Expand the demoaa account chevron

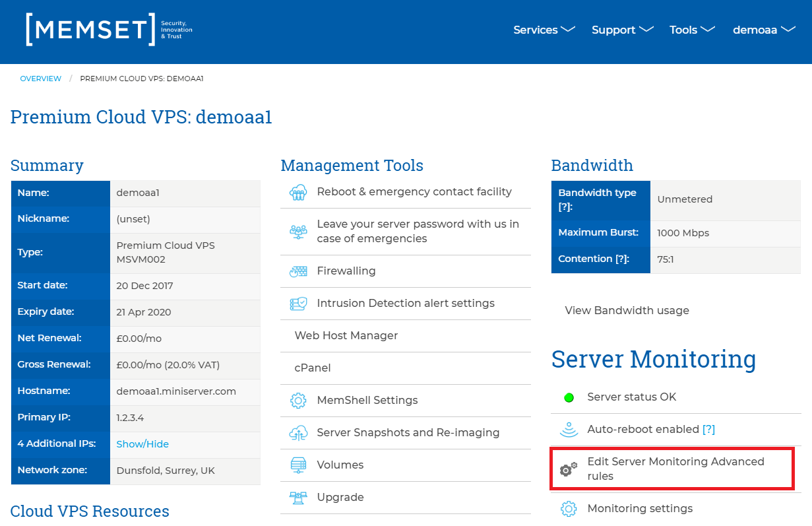(x=788, y=30)
